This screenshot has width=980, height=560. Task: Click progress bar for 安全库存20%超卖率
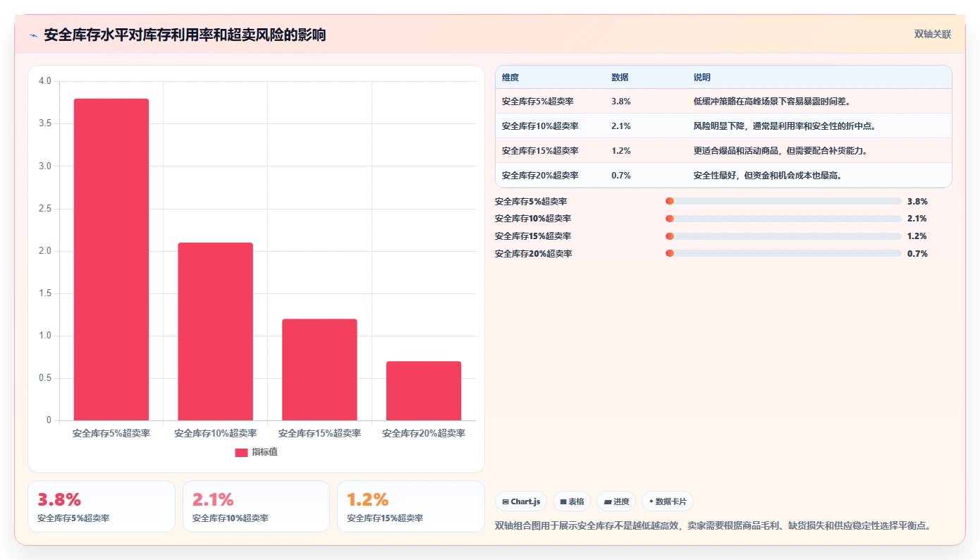point(783,253)
